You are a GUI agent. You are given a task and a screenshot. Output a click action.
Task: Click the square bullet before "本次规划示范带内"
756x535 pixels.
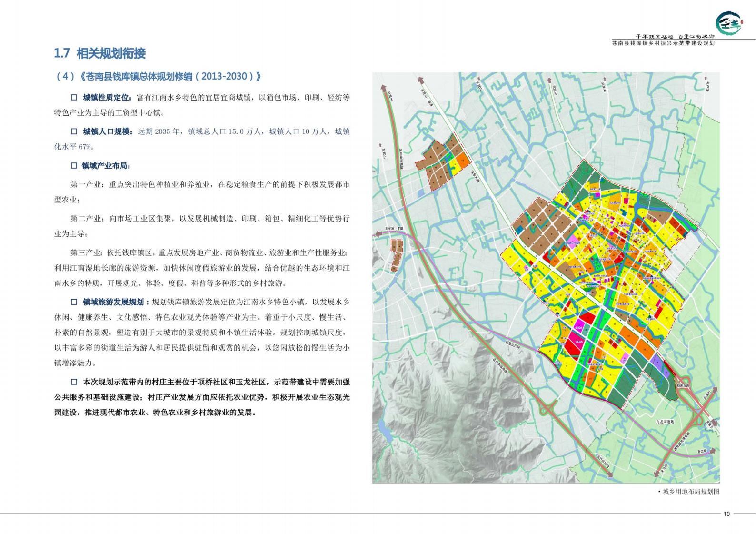(74, 382)
